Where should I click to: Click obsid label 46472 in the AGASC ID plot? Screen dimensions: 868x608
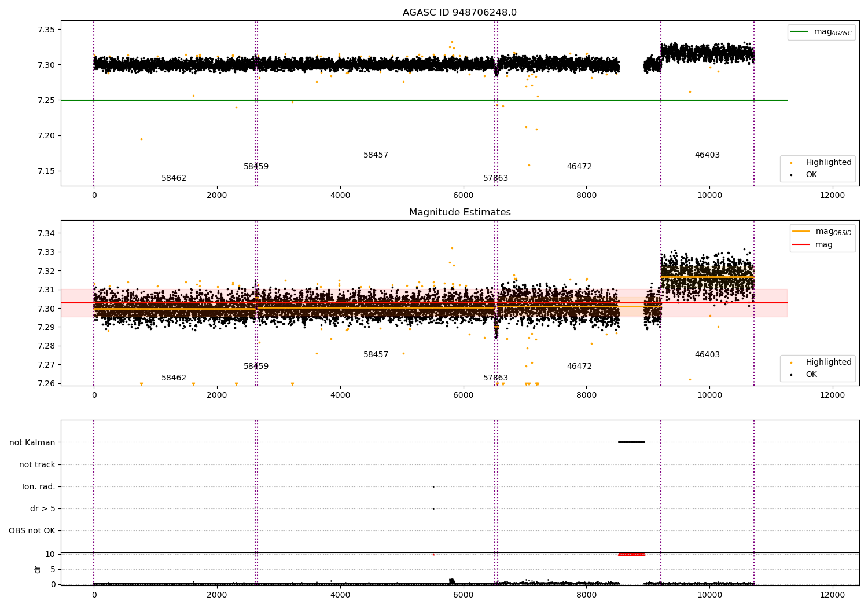(579, 167)
